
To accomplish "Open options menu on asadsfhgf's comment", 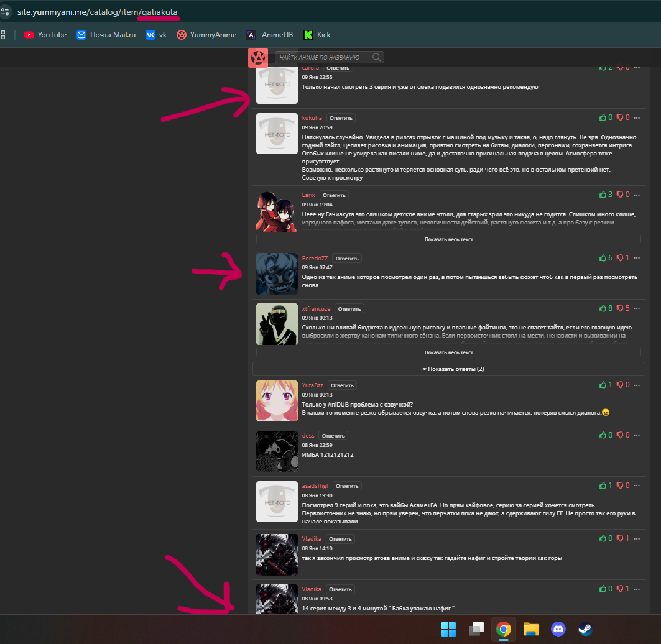I will 637,485.
